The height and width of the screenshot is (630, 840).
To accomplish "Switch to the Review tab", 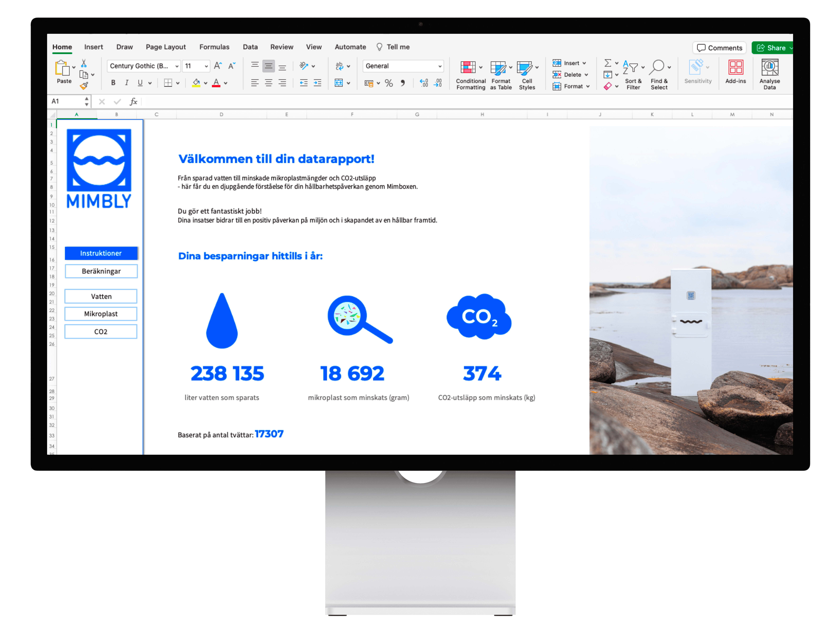I will coord(282,47).
